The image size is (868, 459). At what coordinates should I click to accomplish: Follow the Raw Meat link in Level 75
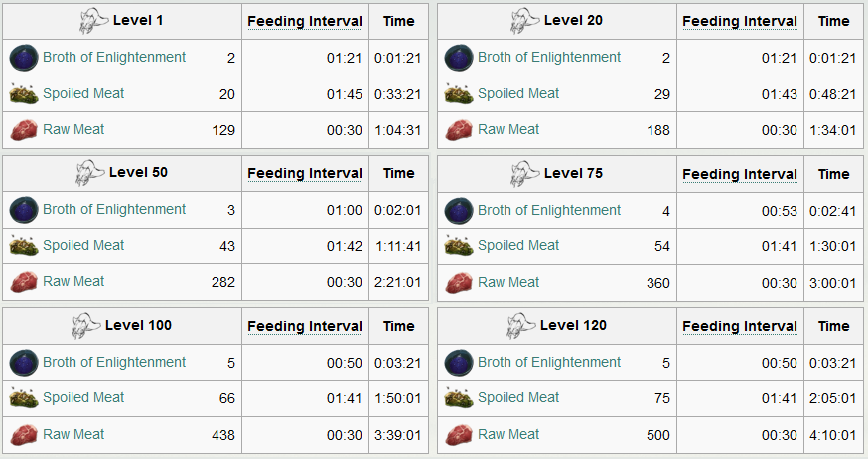click(x=508, y=282)
